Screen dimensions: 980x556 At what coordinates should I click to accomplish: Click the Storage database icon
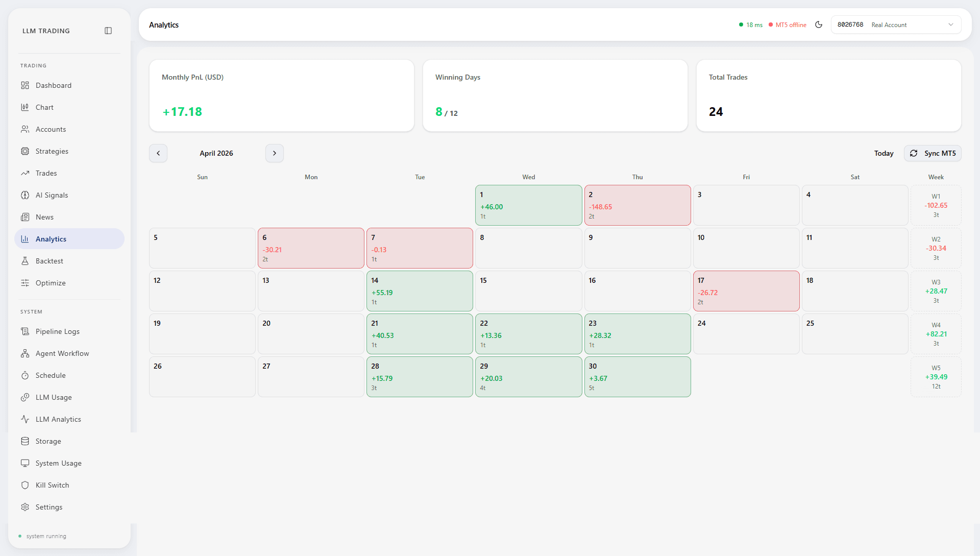(x=25, y=441)
